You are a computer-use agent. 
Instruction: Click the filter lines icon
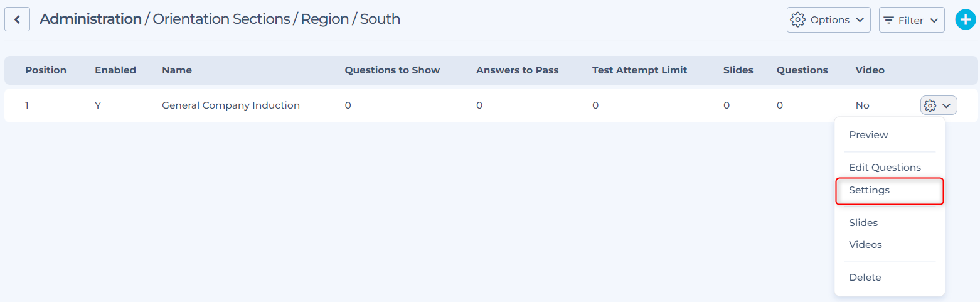click(889, 20)
